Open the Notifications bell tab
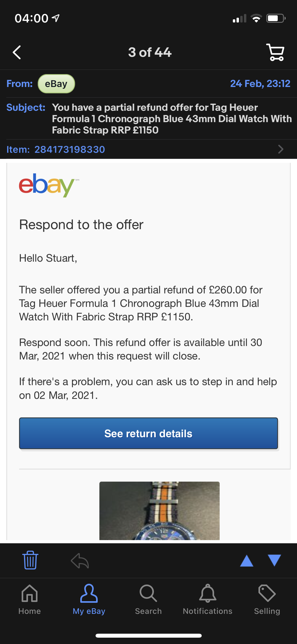The height and width of the screenshot is (644, 297). (208, 600)
